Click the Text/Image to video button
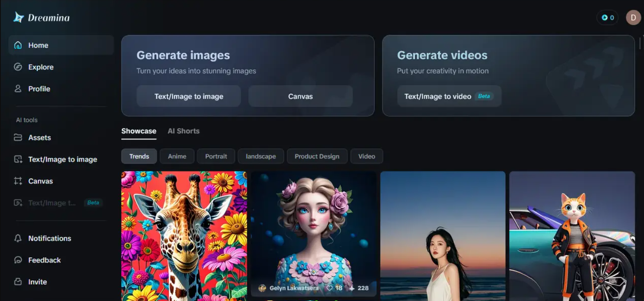This screenshot has width=644, height=301. click(x=449, y=96)
